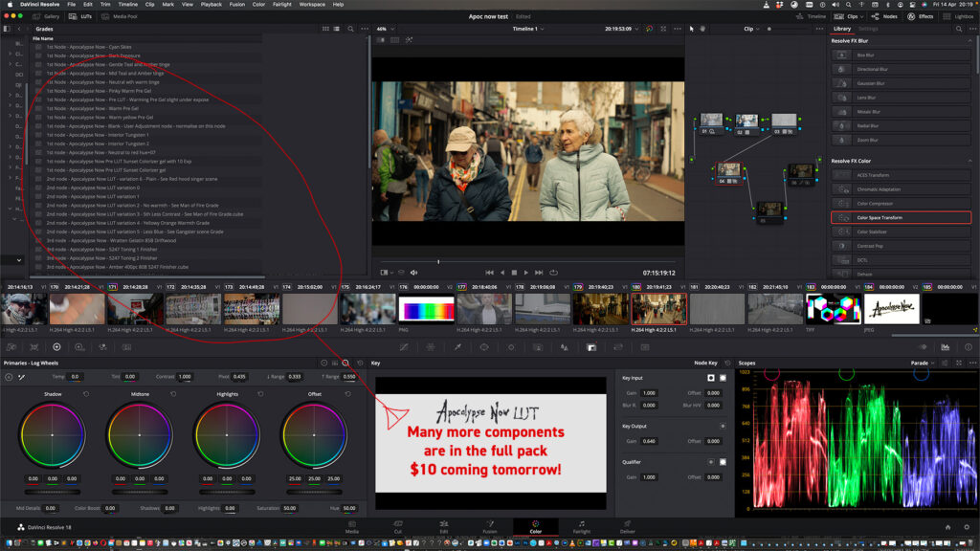Screen dimensions: 980x551
Task: Adjust the Shadow color wheel
Action: (53, 435)
